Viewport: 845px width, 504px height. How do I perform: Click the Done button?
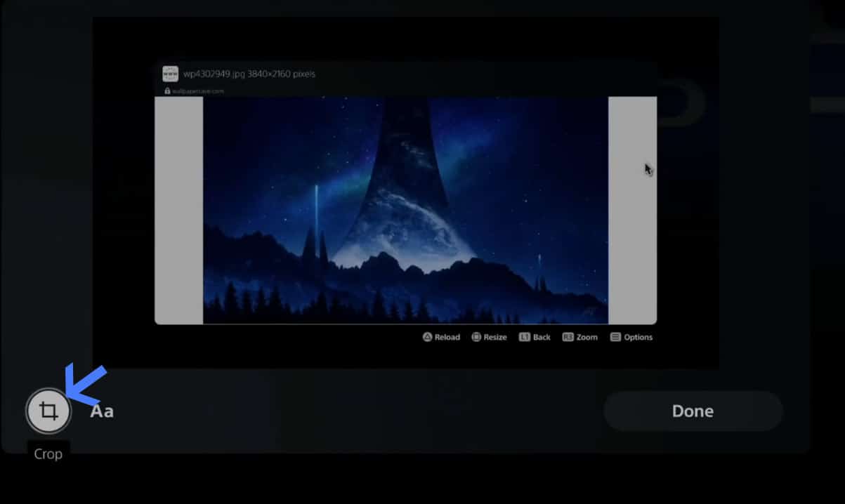[x=693, y=411]
